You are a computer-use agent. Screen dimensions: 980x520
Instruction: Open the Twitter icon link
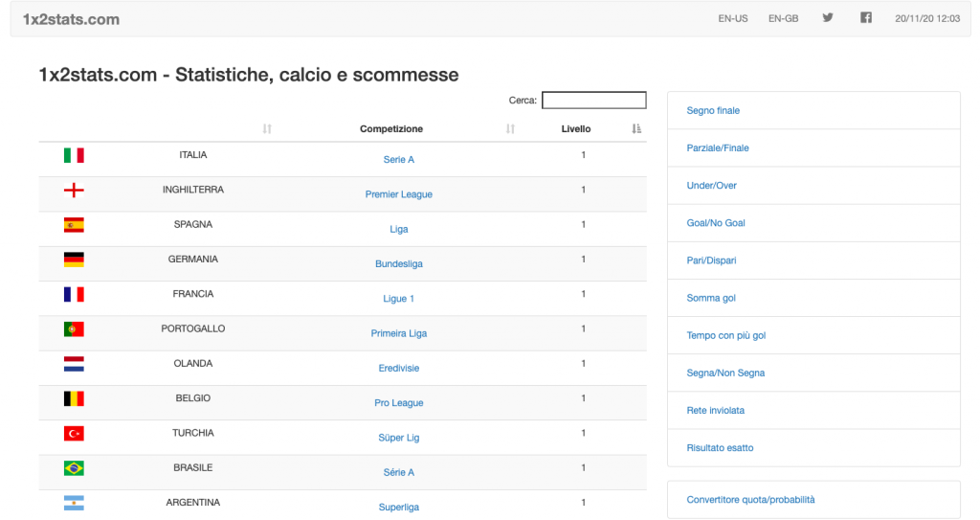pos(828,18)
